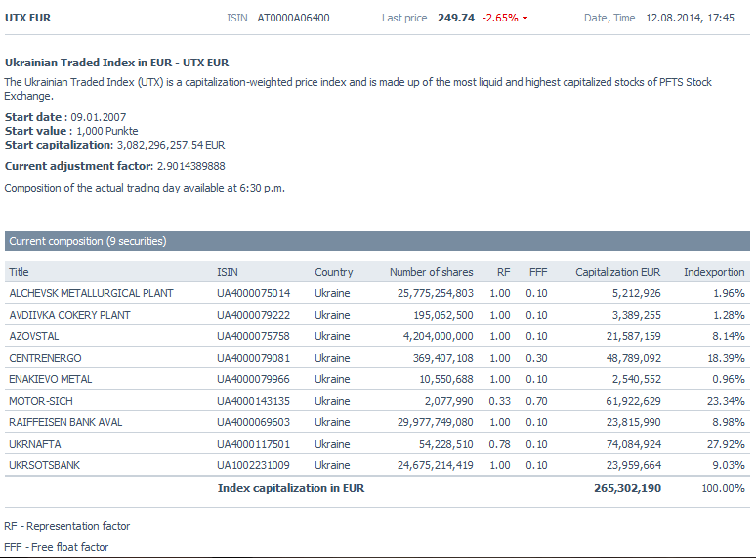Click ISIN UA4000079081
This screenshot has width=756, height=558.
click(x=253, y=358)
